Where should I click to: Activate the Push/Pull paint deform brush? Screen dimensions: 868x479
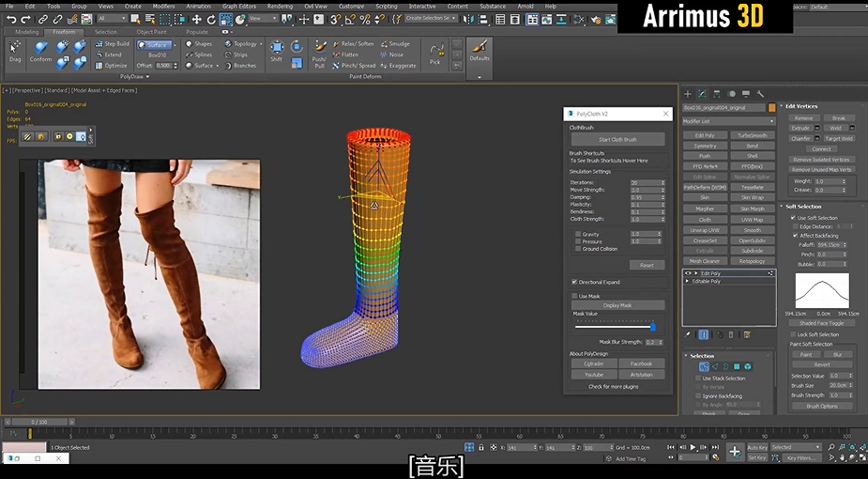coord(319,54)
